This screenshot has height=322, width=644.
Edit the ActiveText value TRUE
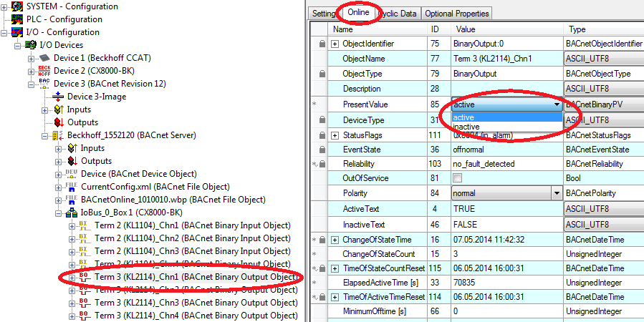(x=507, y=209)
